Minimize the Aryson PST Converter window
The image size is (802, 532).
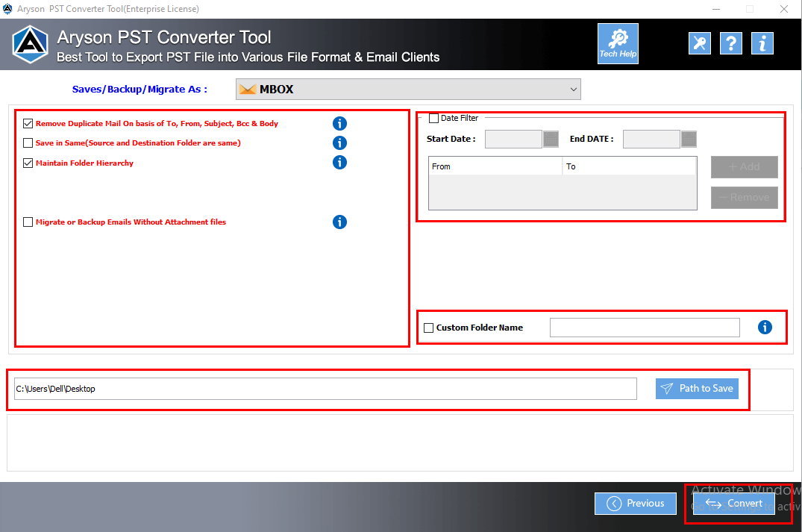tap(716, 9)
